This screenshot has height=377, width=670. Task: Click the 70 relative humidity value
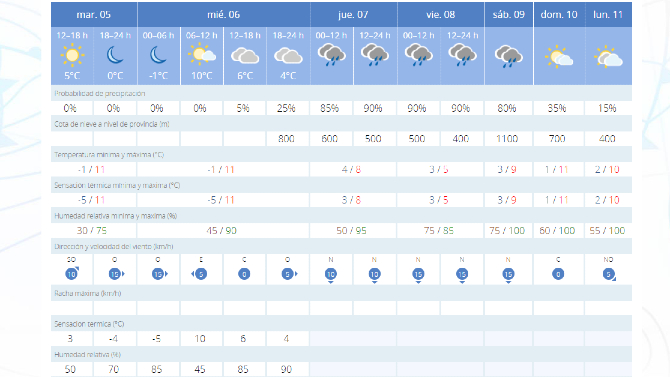113,369
